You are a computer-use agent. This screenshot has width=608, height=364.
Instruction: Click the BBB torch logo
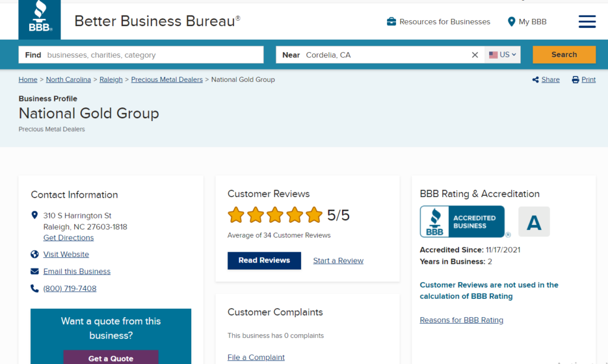[x=40, y=20]
